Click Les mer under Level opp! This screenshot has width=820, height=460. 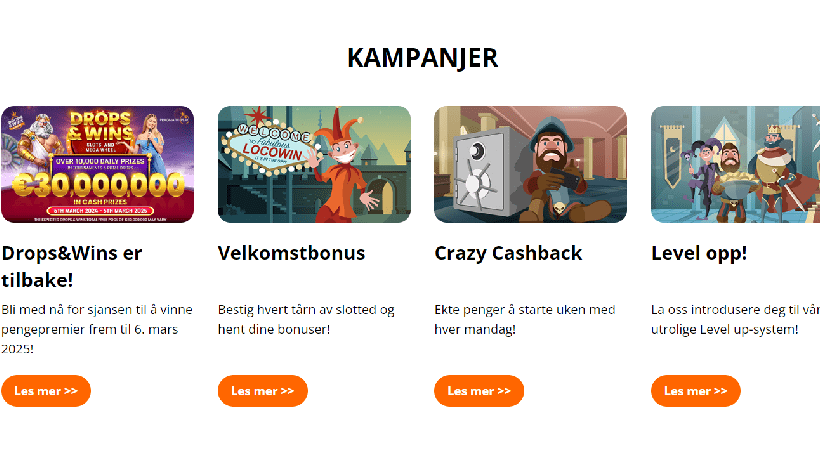pos(696,391)
